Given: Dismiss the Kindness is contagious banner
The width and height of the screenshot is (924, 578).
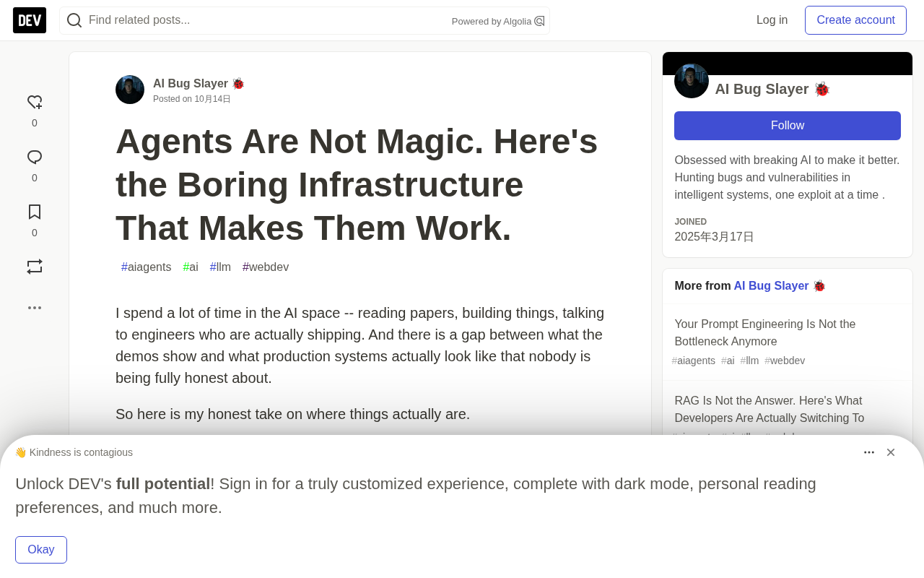Looking at the screenshot, I should [891, 452].
